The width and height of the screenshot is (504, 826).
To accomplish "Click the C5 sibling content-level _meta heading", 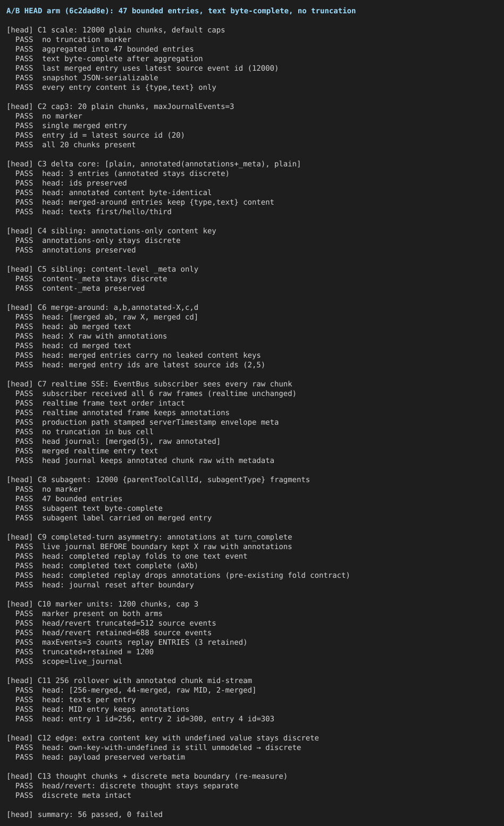I will coord(103,269).
